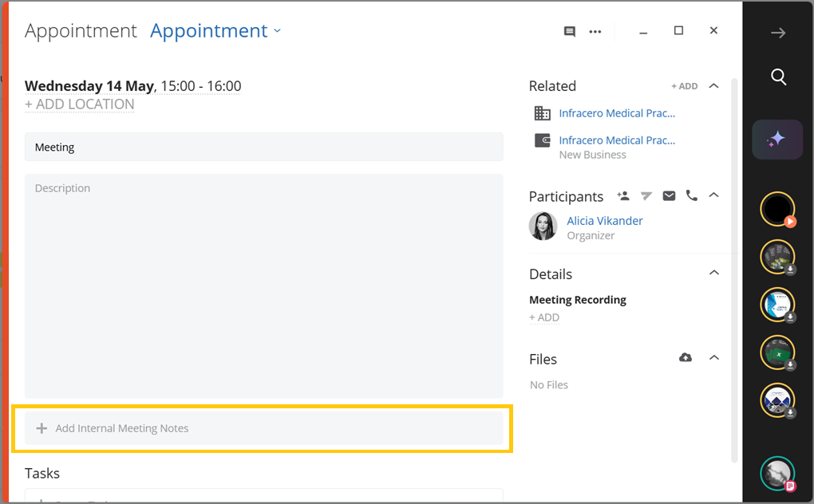This screenshot has width=814, height=504.
Task: Click the email participants envelope icon
Action: tap(669, 195)
